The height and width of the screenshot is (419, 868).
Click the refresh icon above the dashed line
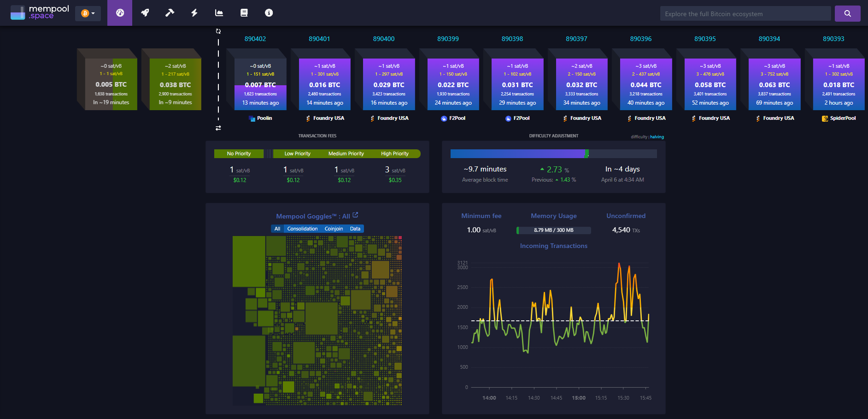coord(218,31)
